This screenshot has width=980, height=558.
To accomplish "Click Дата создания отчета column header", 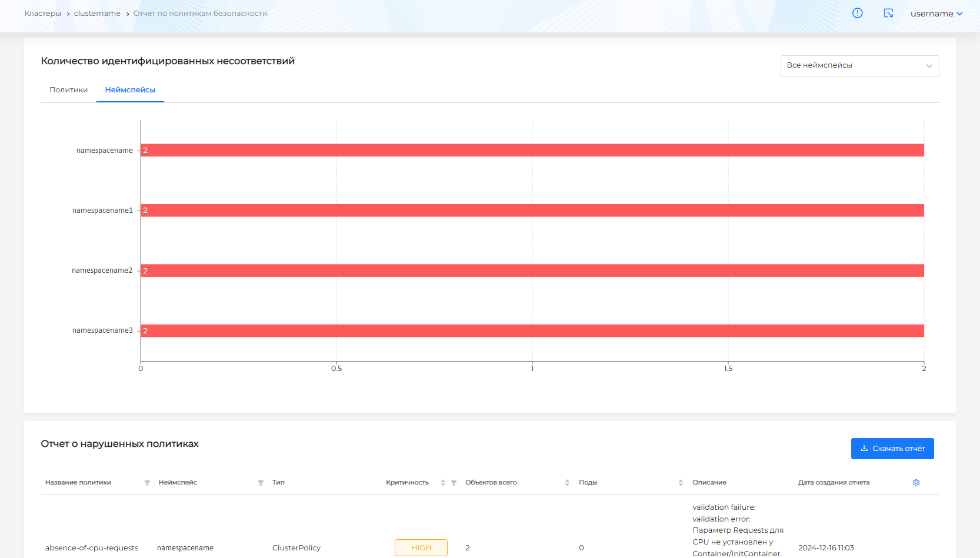I will tap(834, 483).
